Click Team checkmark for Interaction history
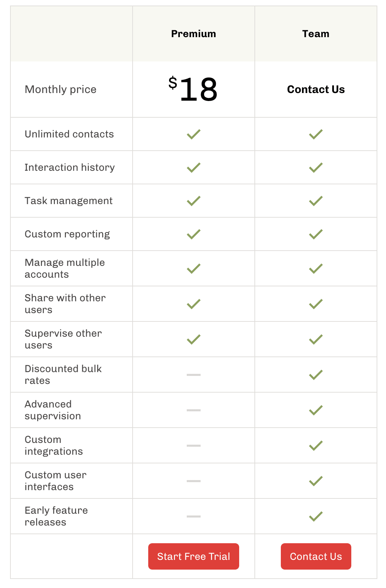The width and height of the screenshot is (386, 588). 316,167
